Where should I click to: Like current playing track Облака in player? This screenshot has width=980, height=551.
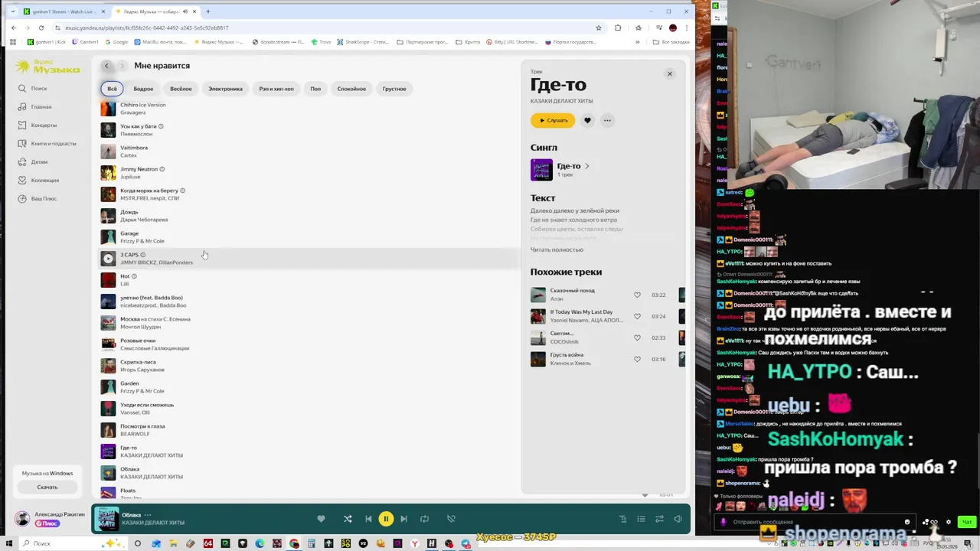(321, 519)
